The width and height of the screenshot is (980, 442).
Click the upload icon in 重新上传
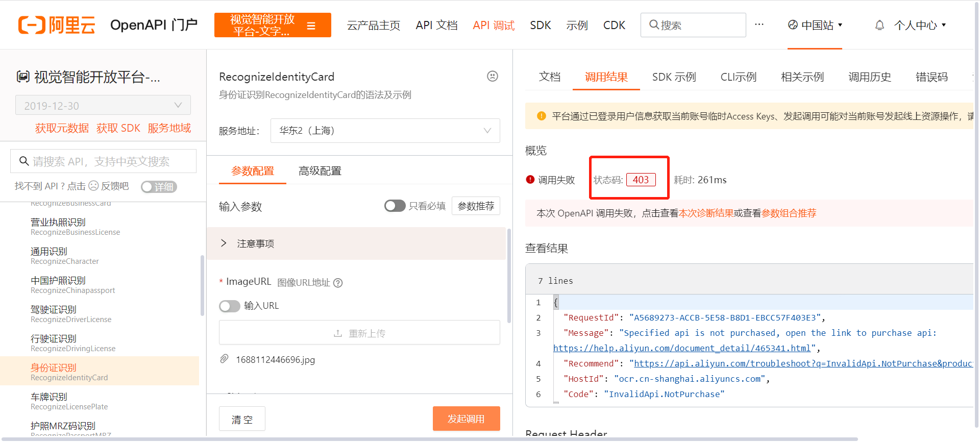tap(338, 333)
